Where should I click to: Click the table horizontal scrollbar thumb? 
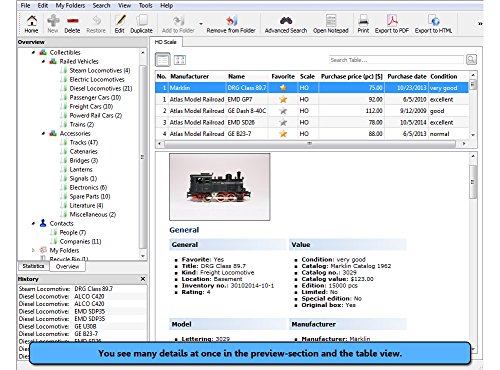tap(310, 144)
